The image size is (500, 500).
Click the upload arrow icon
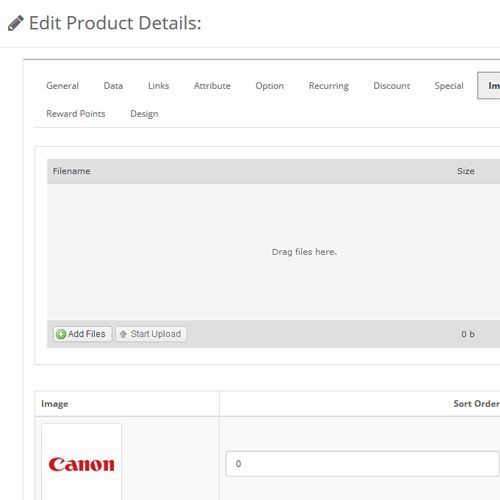coord(123,334)
